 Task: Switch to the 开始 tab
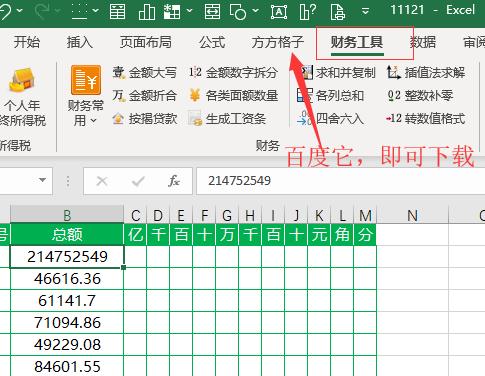27,42
